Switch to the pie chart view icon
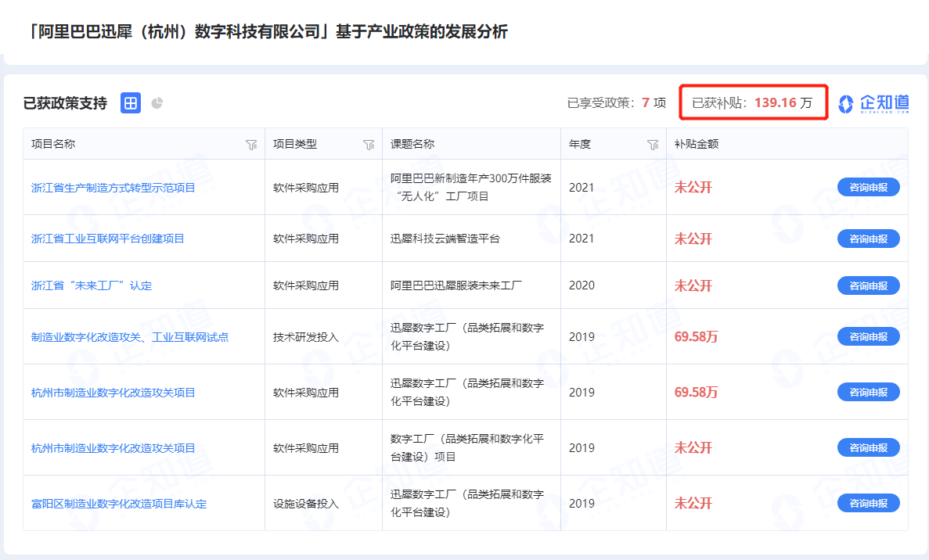Viewport: 929px width, 560px height. [x=157, y=103]
